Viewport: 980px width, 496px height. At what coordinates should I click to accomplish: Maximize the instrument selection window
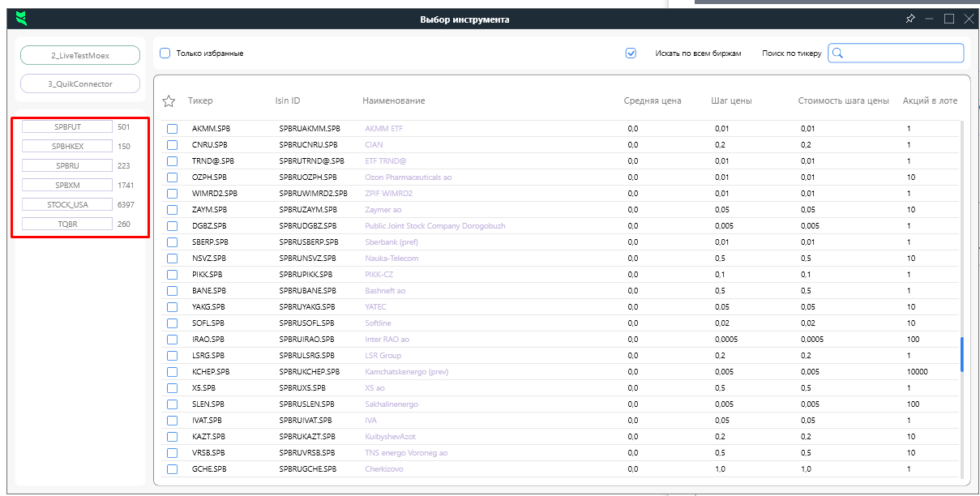(x=948, y=19)
